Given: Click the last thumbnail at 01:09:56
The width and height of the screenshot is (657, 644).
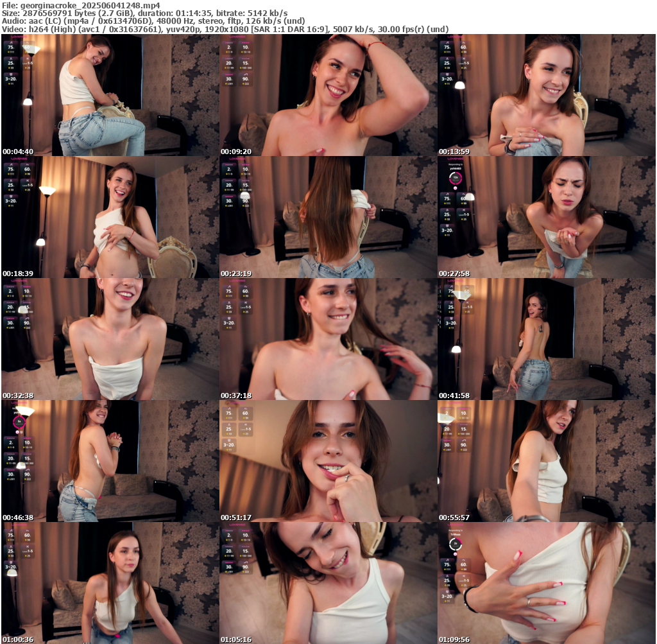Looking at the screenshot, I should 546,583.
